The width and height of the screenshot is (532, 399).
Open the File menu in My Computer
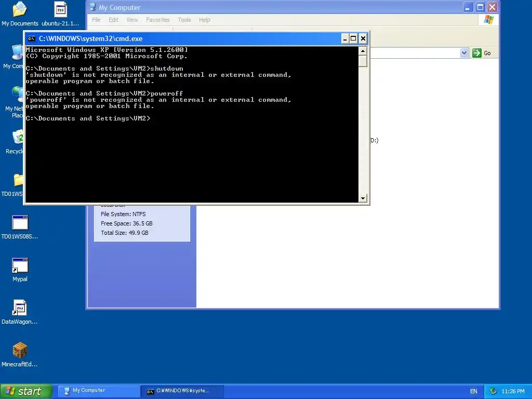click(96, 20)
